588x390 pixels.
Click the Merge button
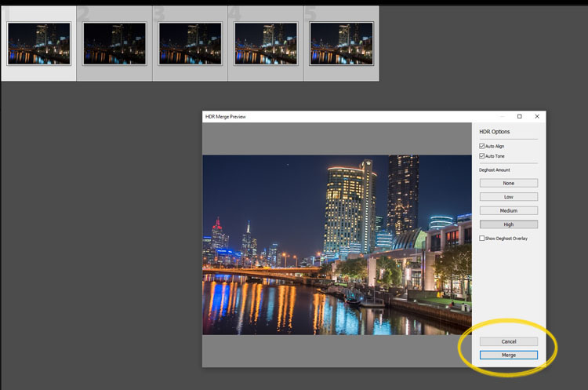click(508, 355)
